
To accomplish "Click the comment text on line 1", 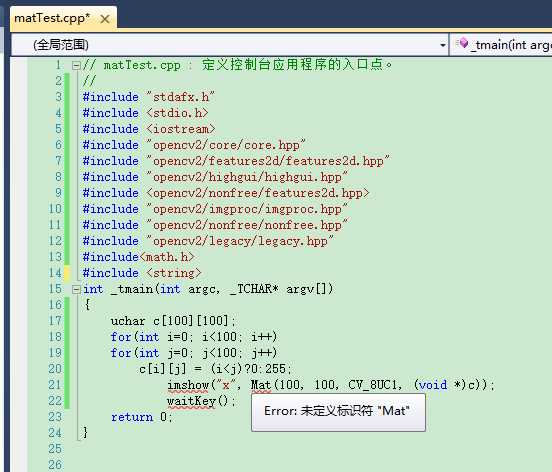I will coord(238,65).
